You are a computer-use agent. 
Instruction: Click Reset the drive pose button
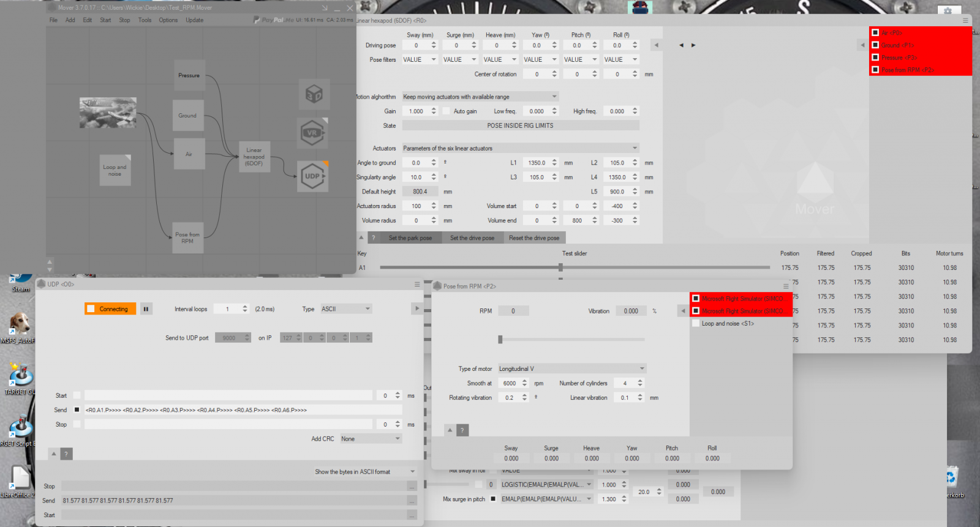click(533, 238)
